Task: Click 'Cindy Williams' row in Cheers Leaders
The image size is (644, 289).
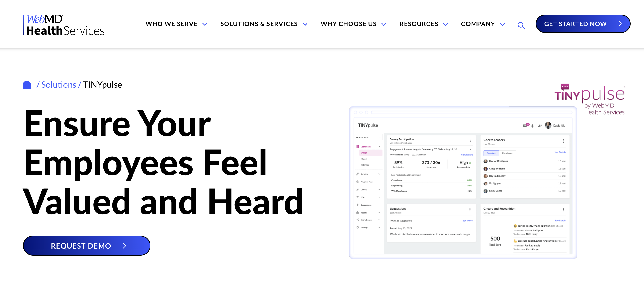Action: (x=524, y=168)
